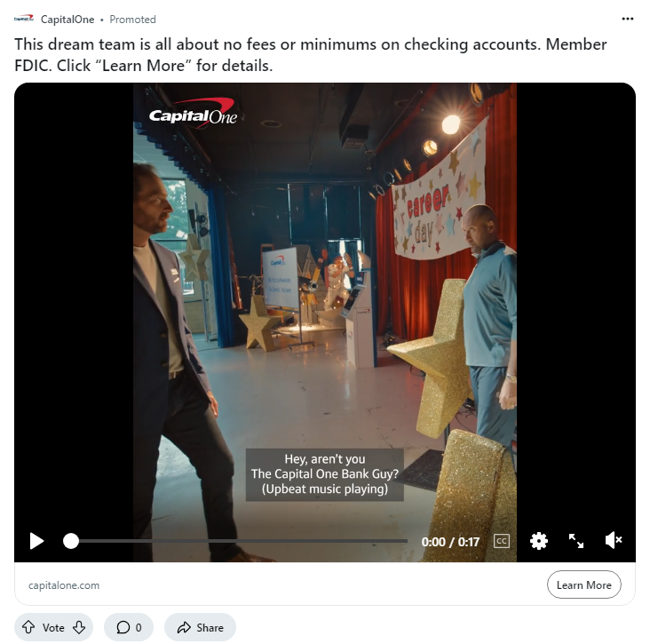Open the post options three-dot menu

(627, 19)
